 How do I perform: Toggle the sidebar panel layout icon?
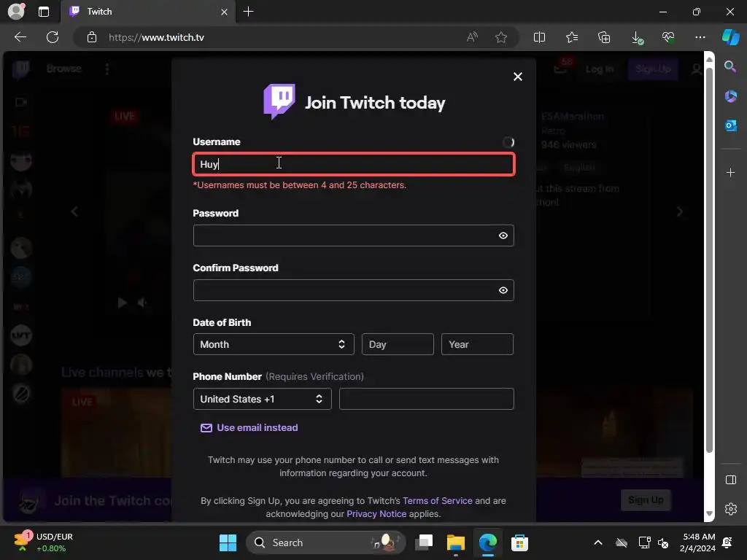click(x=730, y=480)
